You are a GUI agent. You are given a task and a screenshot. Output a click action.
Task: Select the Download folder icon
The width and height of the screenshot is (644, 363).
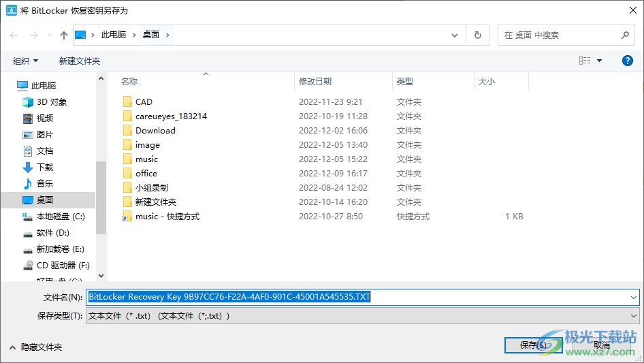tap(127, 130)
